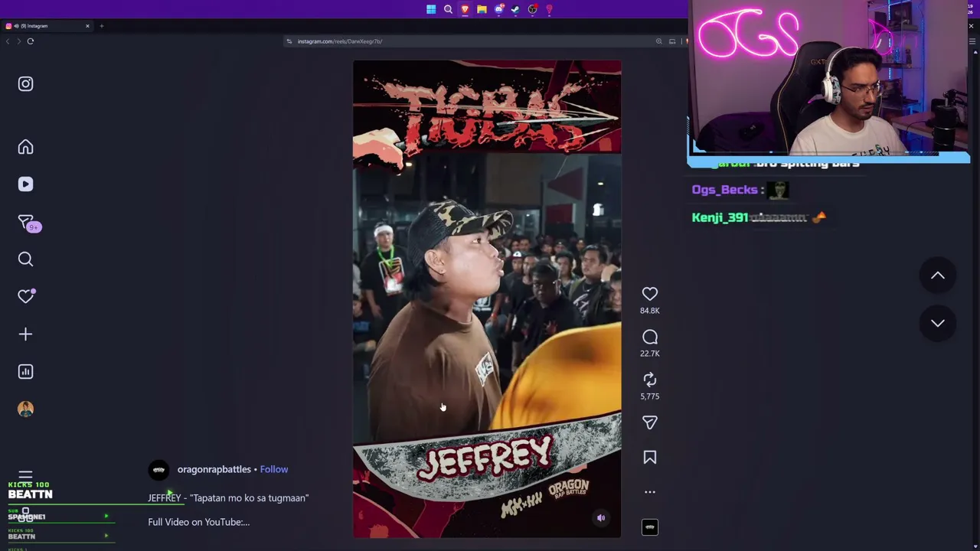Like the reel with the heart button
The height and width of the screenshot is (551, 980).
tap(649, 294)
